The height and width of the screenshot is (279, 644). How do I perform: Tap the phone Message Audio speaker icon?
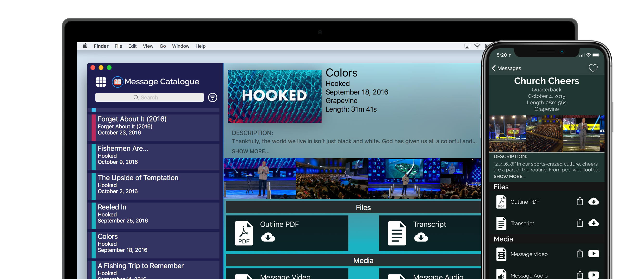point(501,274)
